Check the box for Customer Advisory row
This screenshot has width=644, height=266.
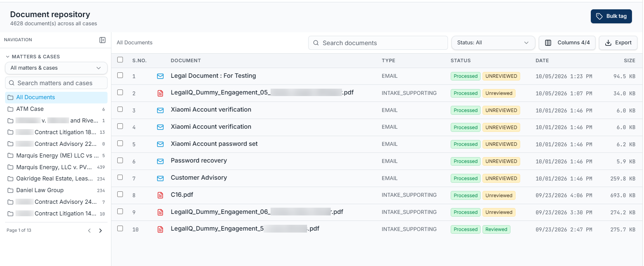120,177
